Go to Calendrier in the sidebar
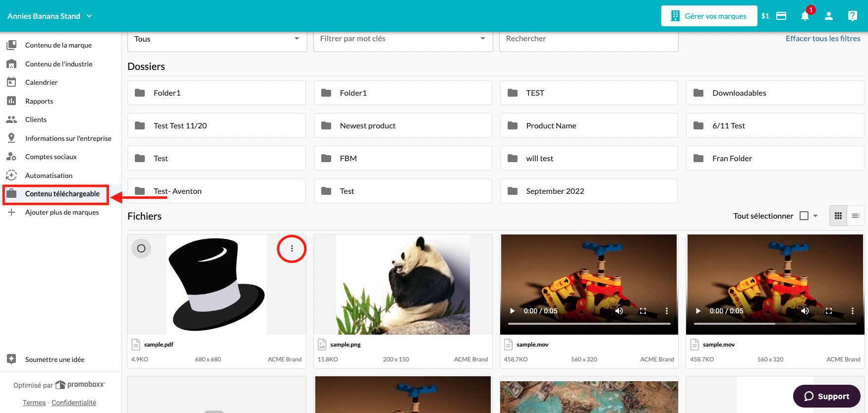 tap(41, 82)
